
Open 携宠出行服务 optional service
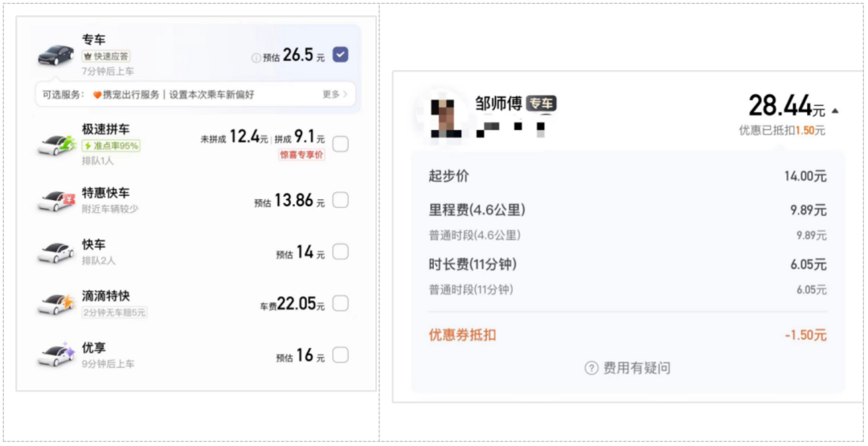click(x=126, y=95)
